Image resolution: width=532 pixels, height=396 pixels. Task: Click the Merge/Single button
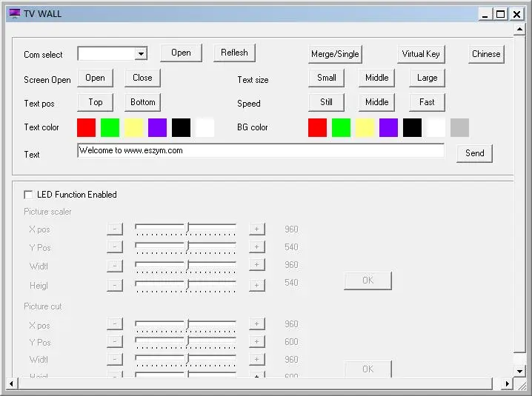pyautogui.click(x=335, y=54)
